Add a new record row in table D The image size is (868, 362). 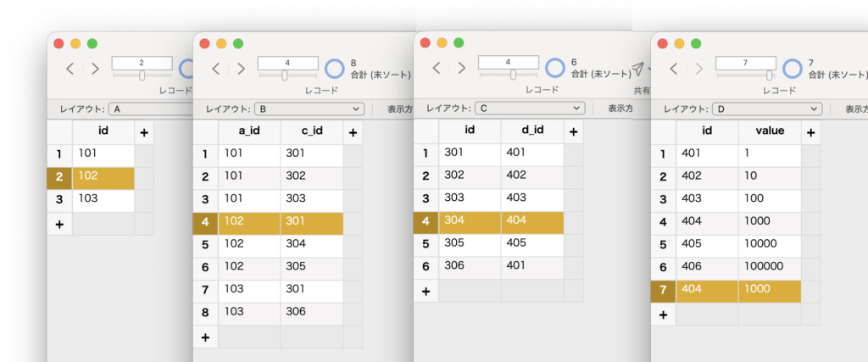tap(663, 315)
